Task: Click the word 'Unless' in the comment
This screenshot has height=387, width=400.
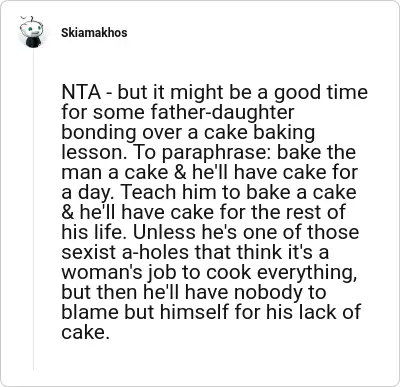Action: [165, 232]
